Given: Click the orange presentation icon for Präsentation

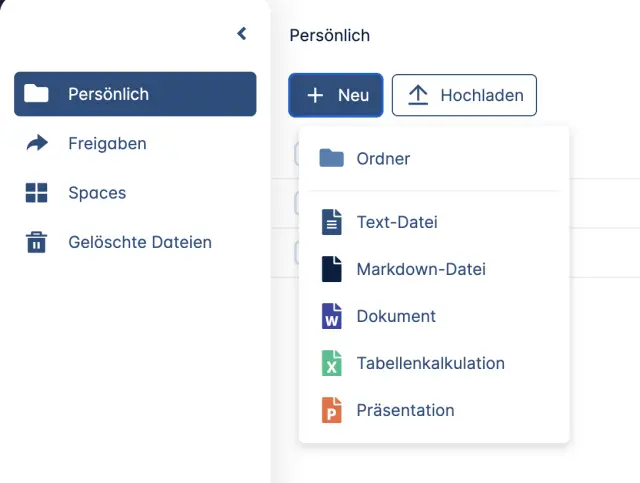Looking at the screenshot, I should pos(331,410).
